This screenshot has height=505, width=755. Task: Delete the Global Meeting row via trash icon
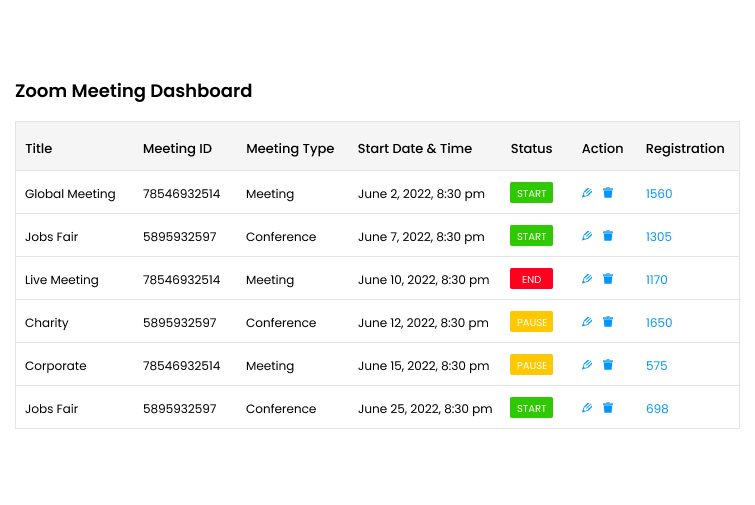(x=608, y=193)
